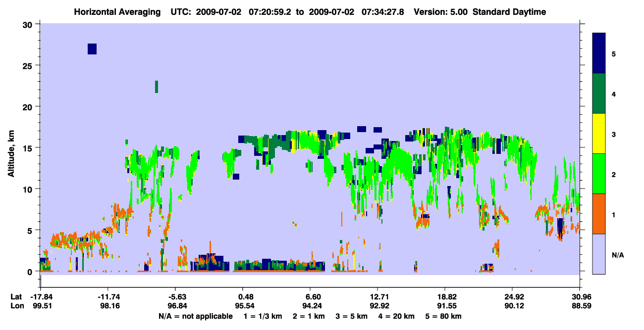Image resolution: width=644 pixels, height=330 pixels.
Task: Click the latitude value 18.82
Action: [x=445, y=297]
